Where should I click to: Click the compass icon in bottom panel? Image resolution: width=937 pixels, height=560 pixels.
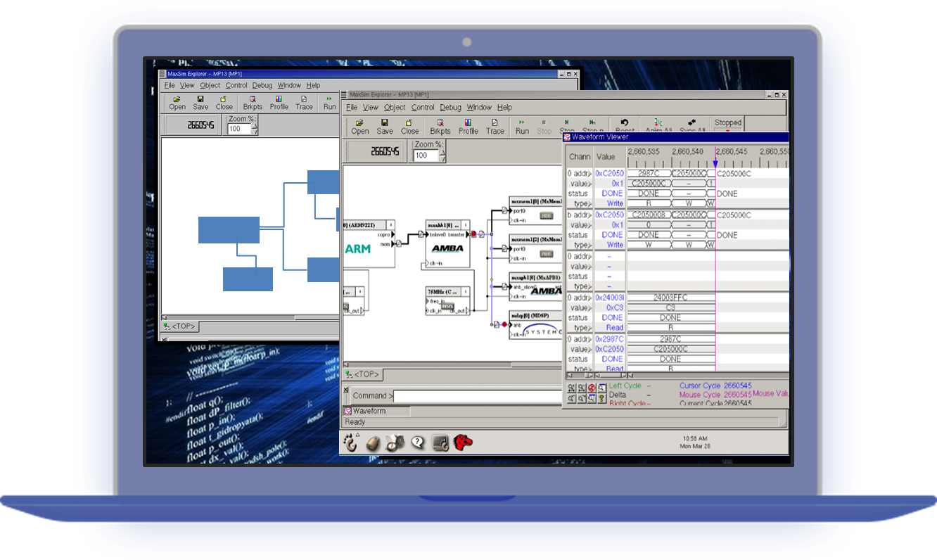click(395, 443)
